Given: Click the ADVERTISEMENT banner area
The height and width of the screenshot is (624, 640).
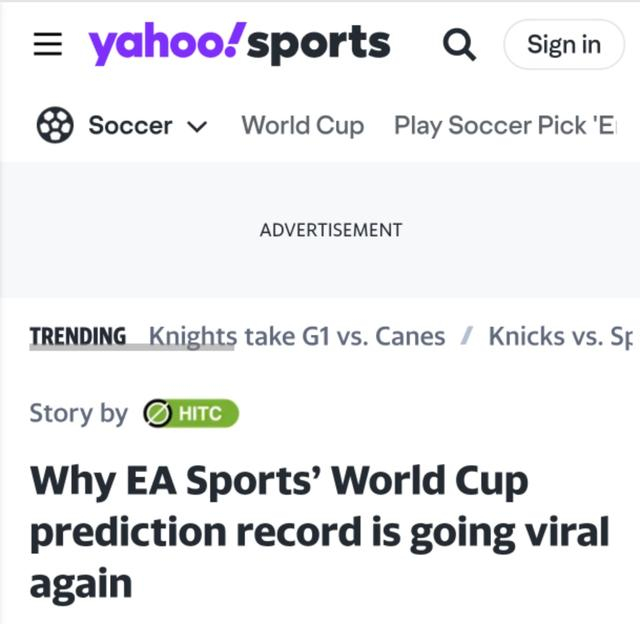Looking at the screenshot, I should pyautogui.click(x=320, y=230).
